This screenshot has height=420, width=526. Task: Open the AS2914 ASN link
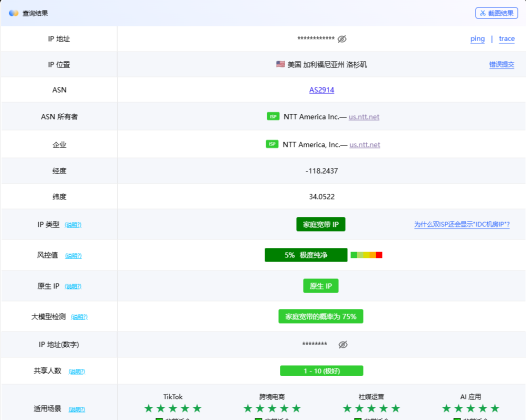321,90
